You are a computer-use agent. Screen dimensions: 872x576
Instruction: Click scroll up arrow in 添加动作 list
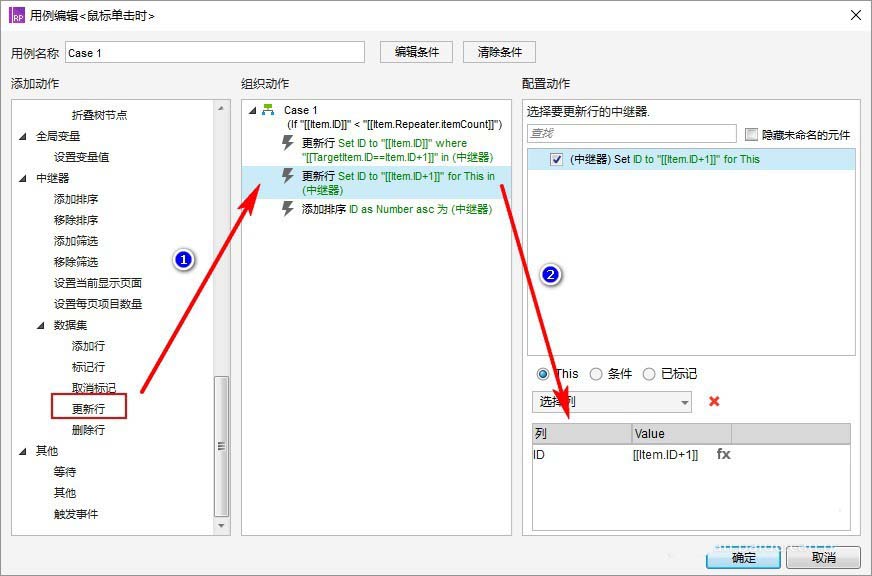click(x=221, y=108)
